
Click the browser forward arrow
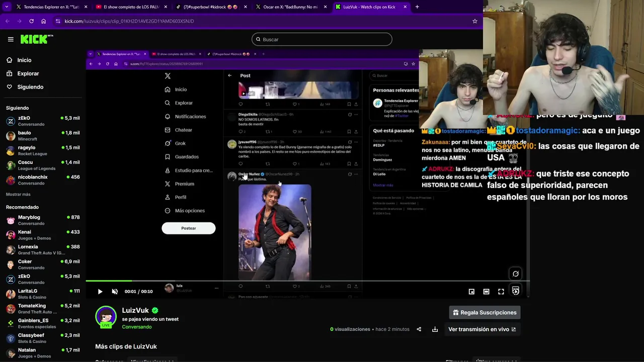(x=19, y=21)
